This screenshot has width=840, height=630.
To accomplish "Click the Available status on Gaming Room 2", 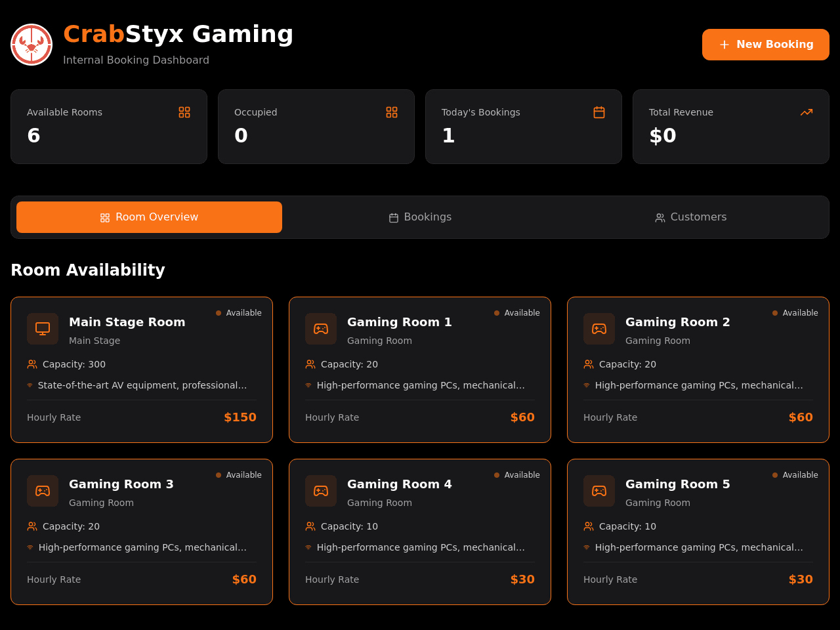I will [795, 313].
